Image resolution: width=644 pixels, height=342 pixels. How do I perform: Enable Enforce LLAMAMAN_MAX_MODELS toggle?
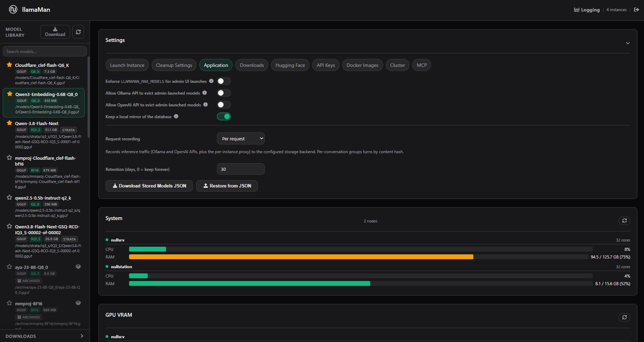224,81
